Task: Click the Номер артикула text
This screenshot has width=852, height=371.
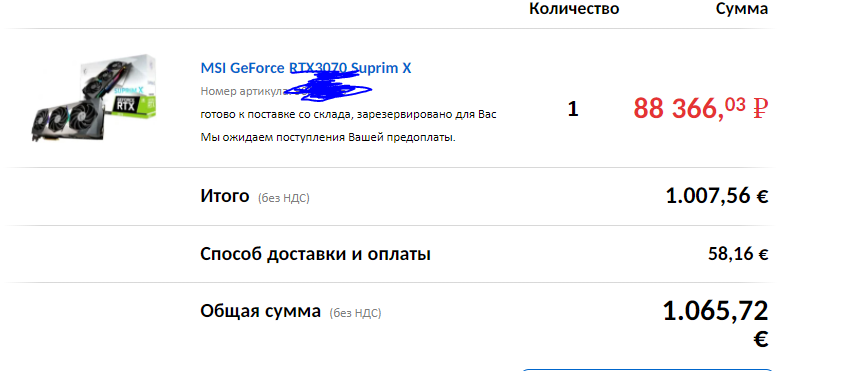Action: click(x=243, y=91)
